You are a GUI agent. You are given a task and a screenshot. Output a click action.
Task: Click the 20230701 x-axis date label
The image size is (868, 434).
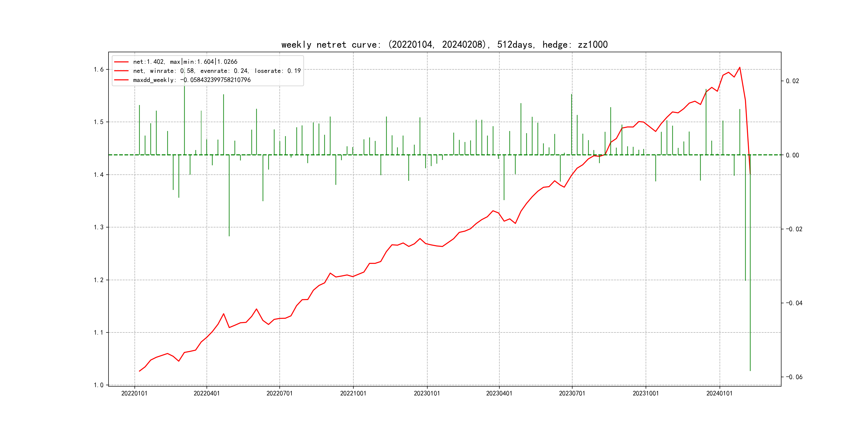tap(572, 393)
